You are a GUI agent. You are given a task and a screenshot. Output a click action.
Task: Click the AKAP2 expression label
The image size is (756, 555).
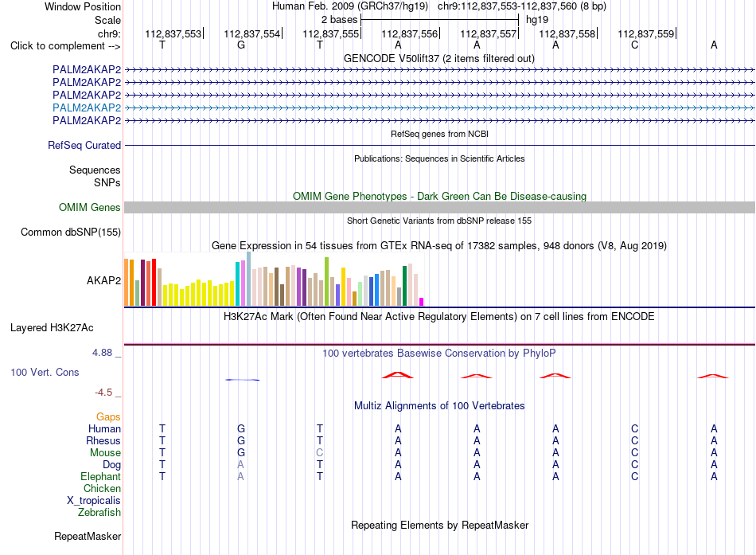click(x=103, y=280)
